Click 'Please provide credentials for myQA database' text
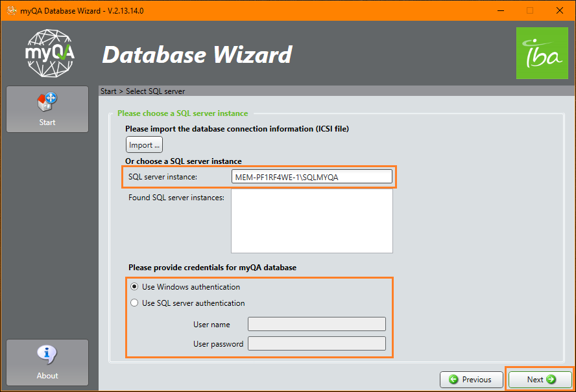The height and width of the screenshot is (392, 576). click(212, 267)
